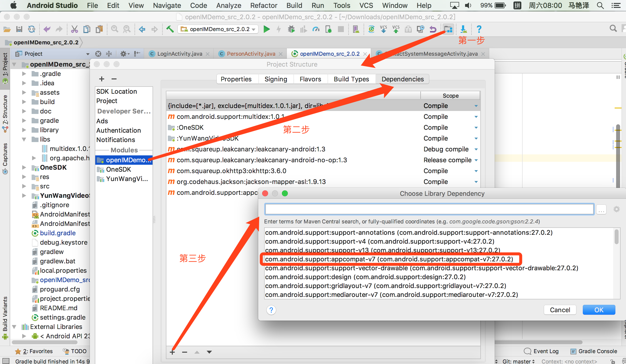Click the Paste clipboard icon
The width and height of the screenshot is (626, 364).
(x=99, y=29)
